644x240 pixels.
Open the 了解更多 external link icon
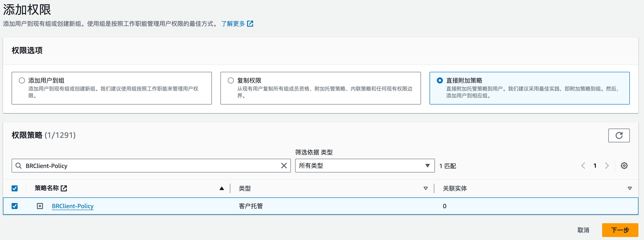click(250, 24)
